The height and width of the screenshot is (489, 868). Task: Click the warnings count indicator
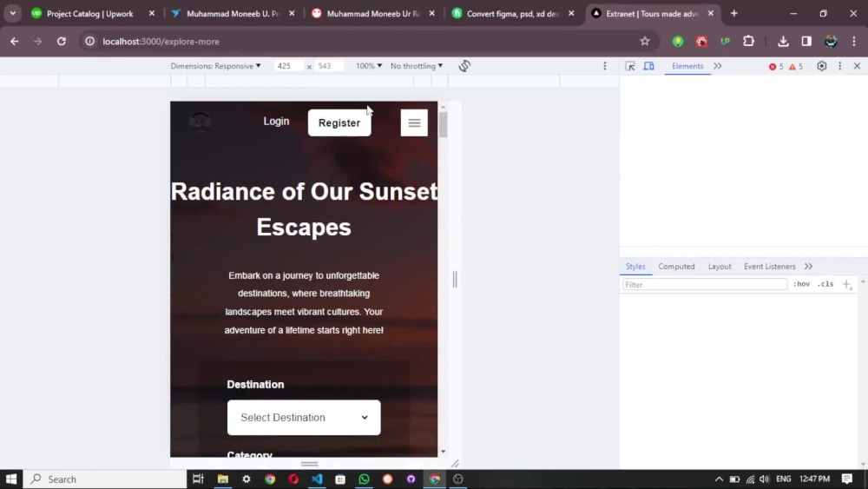(x=795, y=67)
